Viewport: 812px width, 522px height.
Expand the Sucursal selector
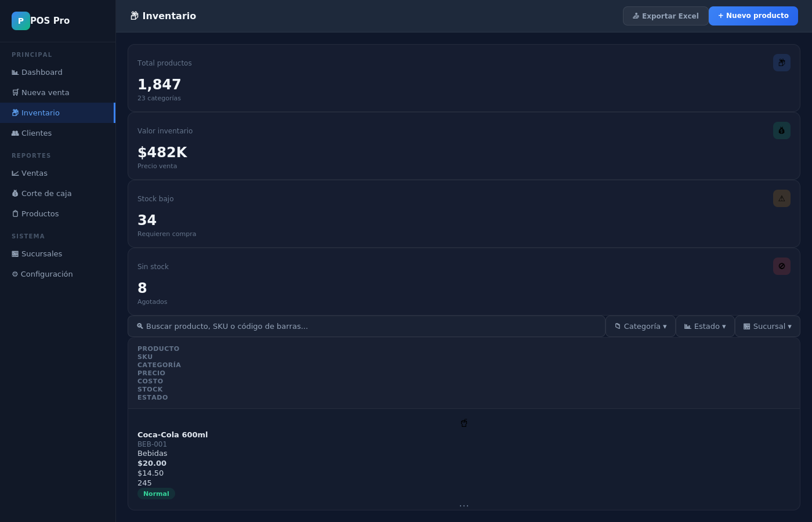point(767,326)
